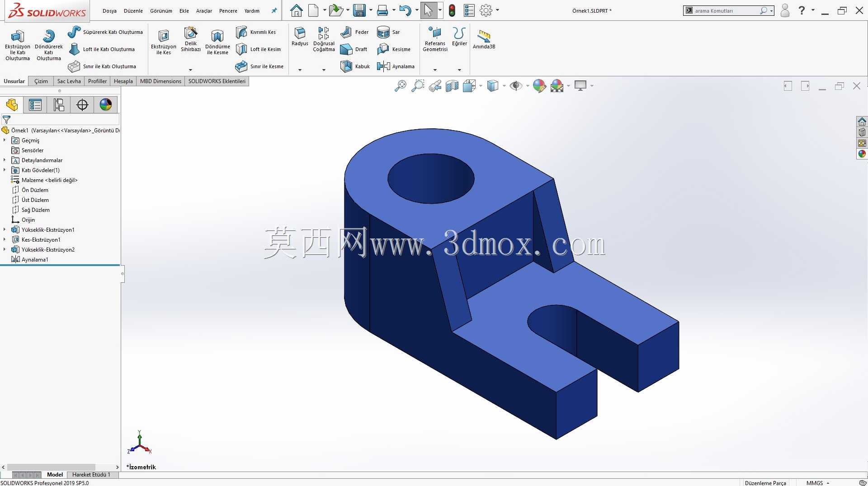Open the Hareket Etüdü 1 tab
This screenshot has height=486, width=868.
[x=91, y=475]
